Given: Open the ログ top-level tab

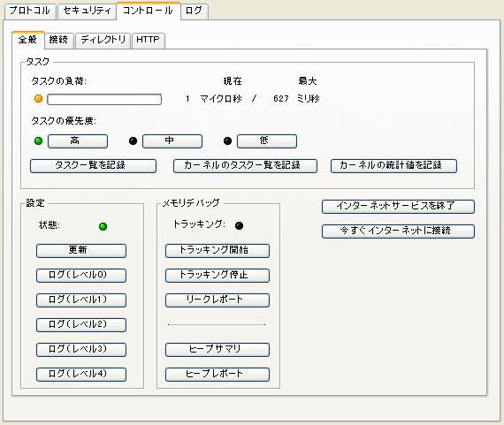Looking at the screenshot, I should pyautogui.click(x=194, y=11).
